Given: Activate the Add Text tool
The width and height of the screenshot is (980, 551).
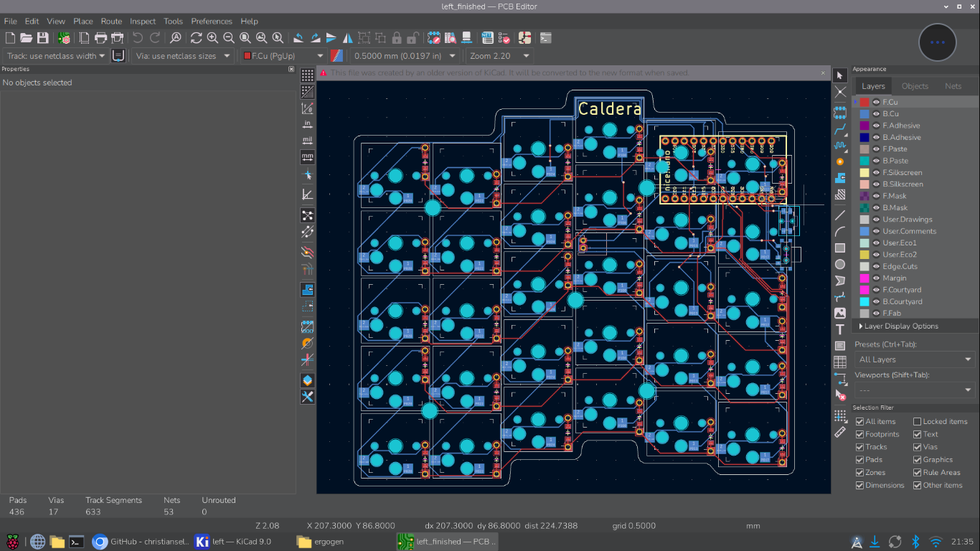Looking at the screenshot, I should pyautogui.click(x=840, y=329).
